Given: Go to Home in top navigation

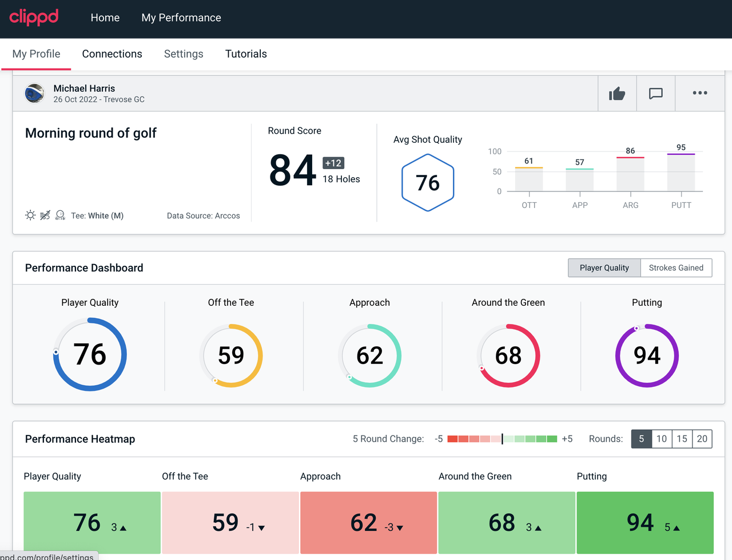Looking at the screenshot, I should coord(105,18).
